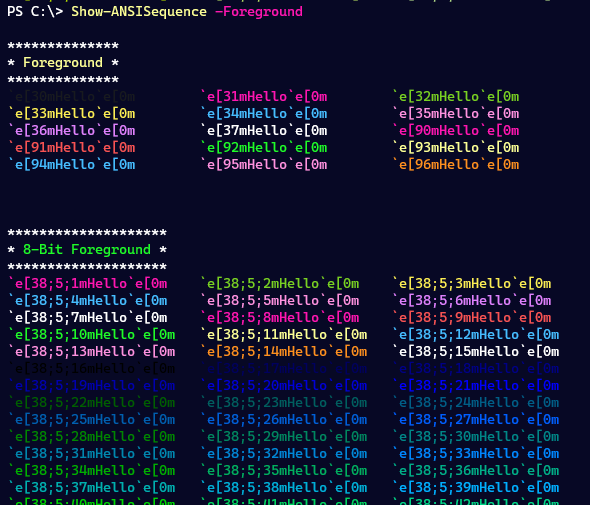Click the `e[38;5;11mHello sample line
The height and width of the screenshot is (505, 590).
[283, 335]
